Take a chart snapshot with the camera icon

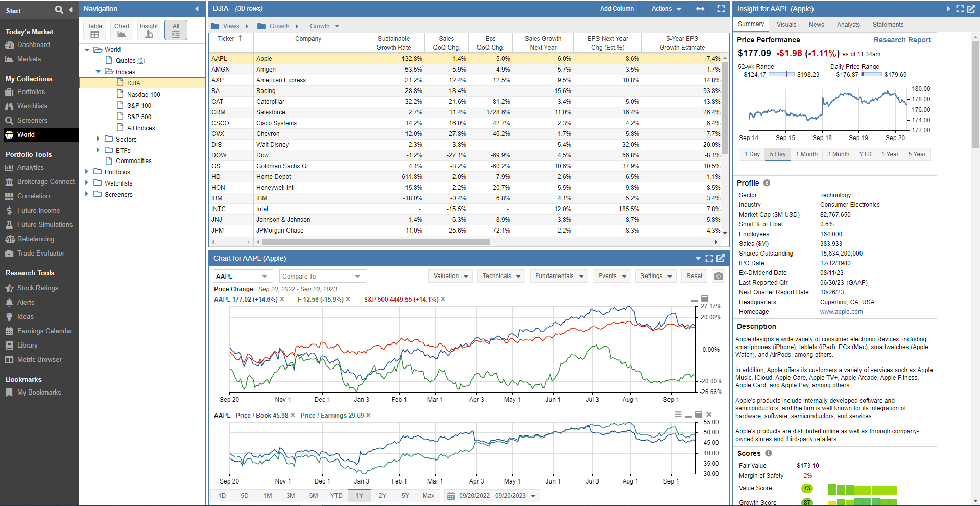pos(719,276)
